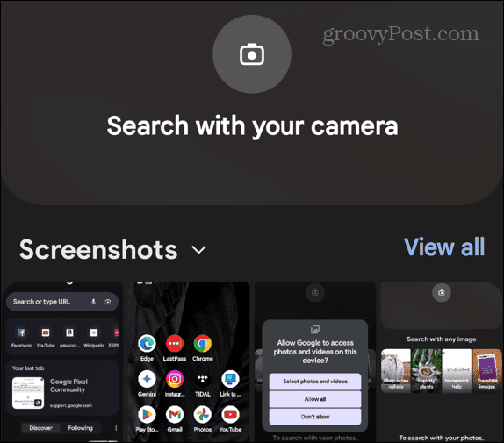Tap the three-dot menu beside Following
Viewport: 504px width, 443px height.
point(116,428)
